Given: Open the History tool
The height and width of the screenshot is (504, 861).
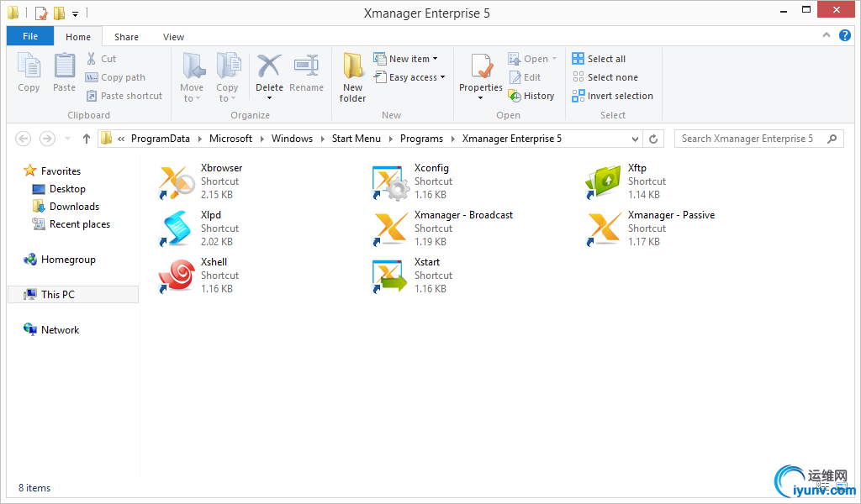Looking at the screenshot, I should pos(531,96).
